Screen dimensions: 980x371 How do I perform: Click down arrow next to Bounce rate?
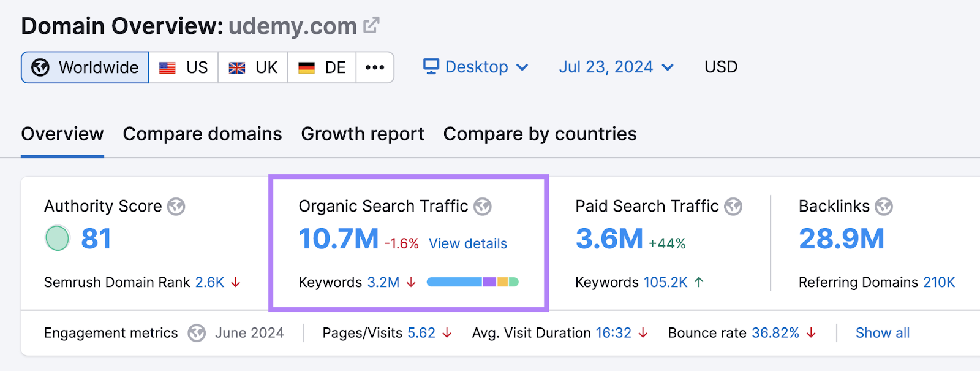[811, 333]
